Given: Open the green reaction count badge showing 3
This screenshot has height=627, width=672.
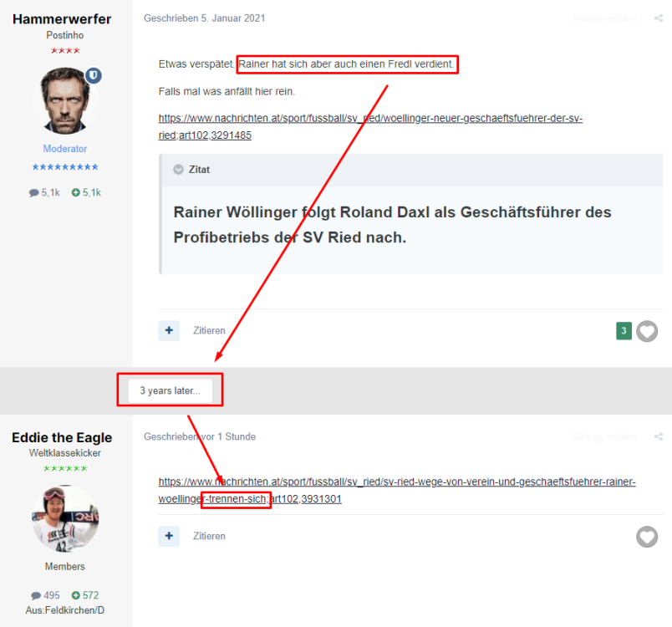Looking at the screenshot, I should [624, 331].
